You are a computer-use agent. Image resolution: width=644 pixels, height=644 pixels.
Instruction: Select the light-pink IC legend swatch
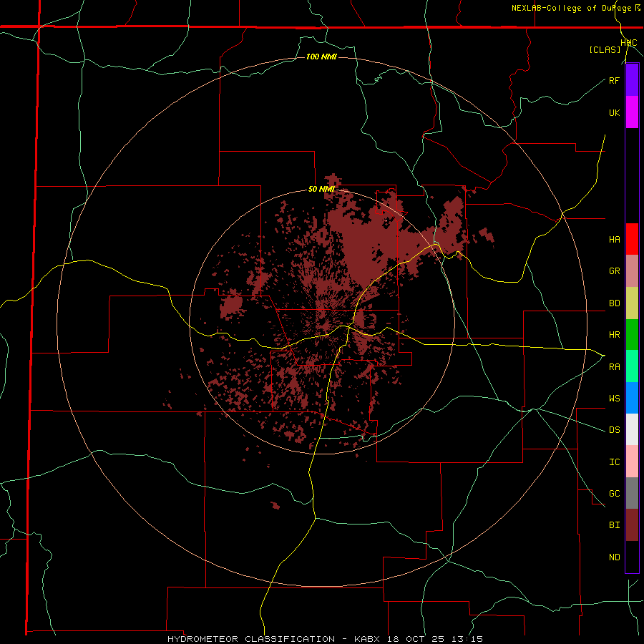point(632,462)
